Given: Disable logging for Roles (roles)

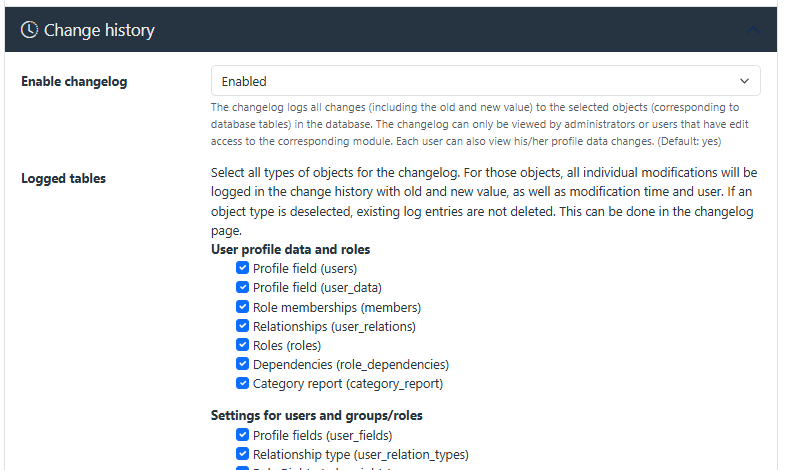Looking at the screenshot, I should pyautogui.click(x=242, y=345).
